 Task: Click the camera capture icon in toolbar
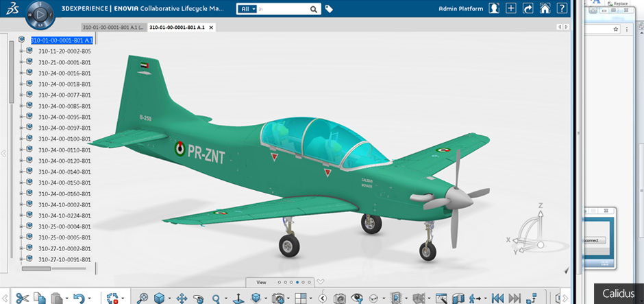point(339,298)
